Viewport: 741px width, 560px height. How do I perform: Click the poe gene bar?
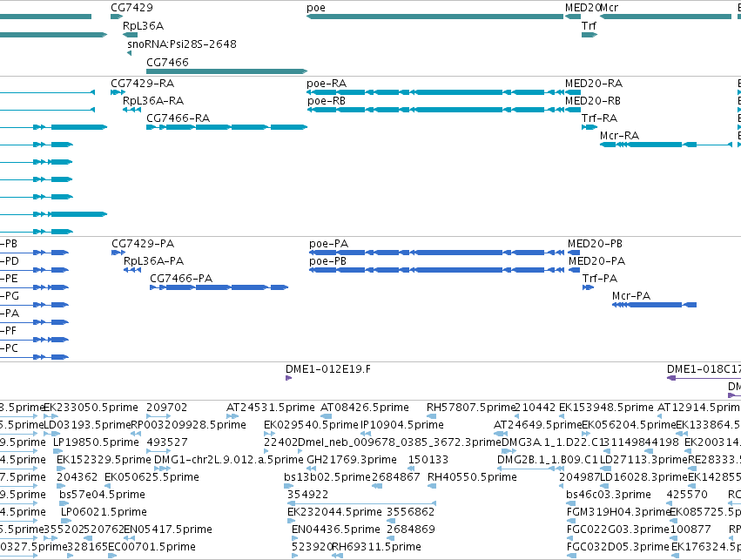(x=434, y=17)
